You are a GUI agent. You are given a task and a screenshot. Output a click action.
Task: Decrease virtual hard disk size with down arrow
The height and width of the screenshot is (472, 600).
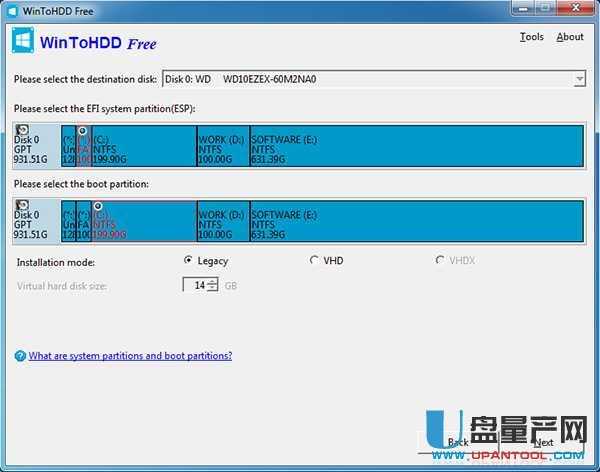[212, 288]
